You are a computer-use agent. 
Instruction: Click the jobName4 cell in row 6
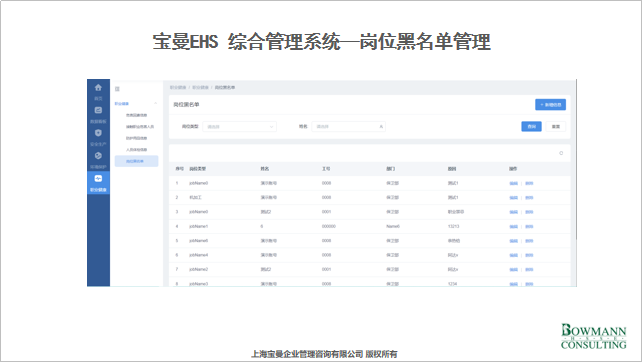pos(198,255)
